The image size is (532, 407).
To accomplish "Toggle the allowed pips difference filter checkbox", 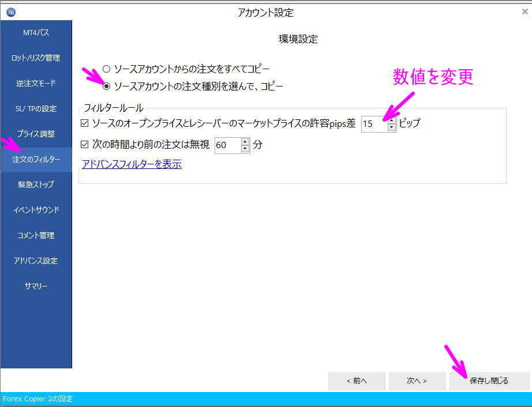I will [x=84, y=122].
